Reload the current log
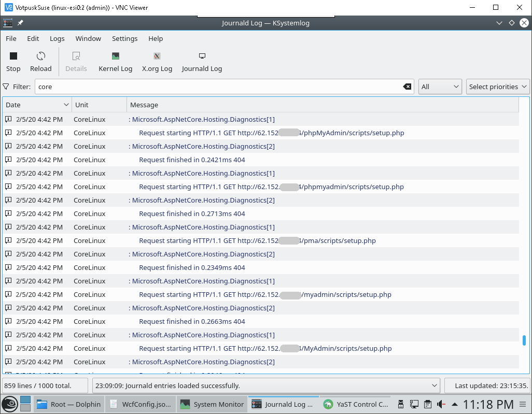 point(41,61)
